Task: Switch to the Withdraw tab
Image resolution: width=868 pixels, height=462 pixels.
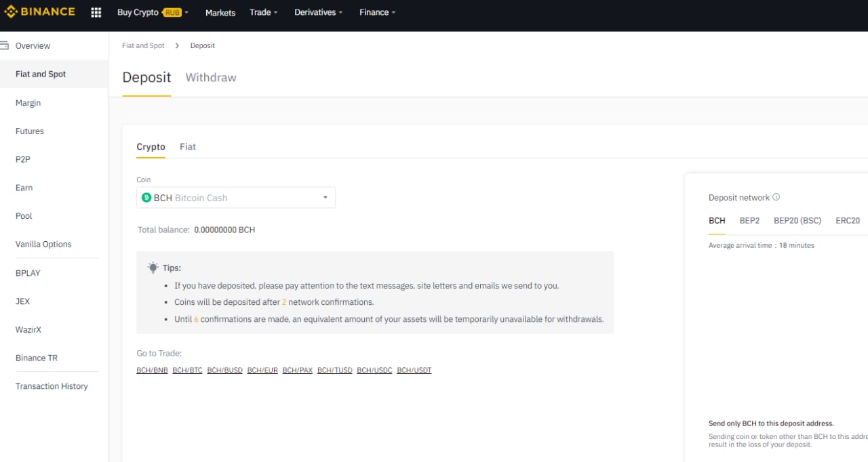Action: click(211, 77)
